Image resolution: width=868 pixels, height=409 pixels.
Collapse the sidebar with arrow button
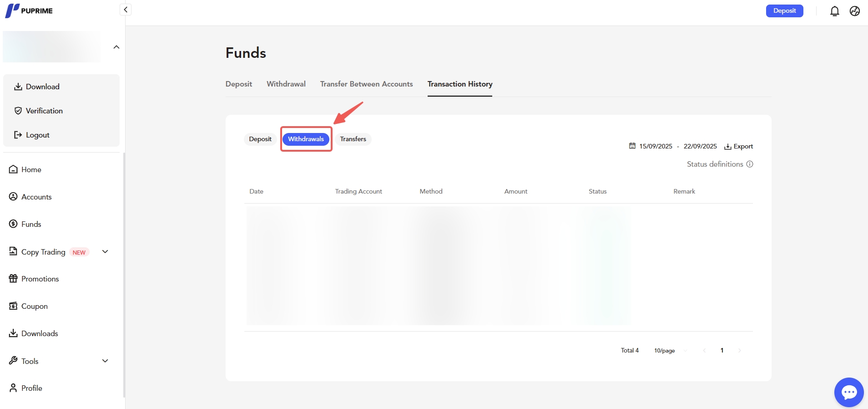pyautogui.click(x=126, y=10)
